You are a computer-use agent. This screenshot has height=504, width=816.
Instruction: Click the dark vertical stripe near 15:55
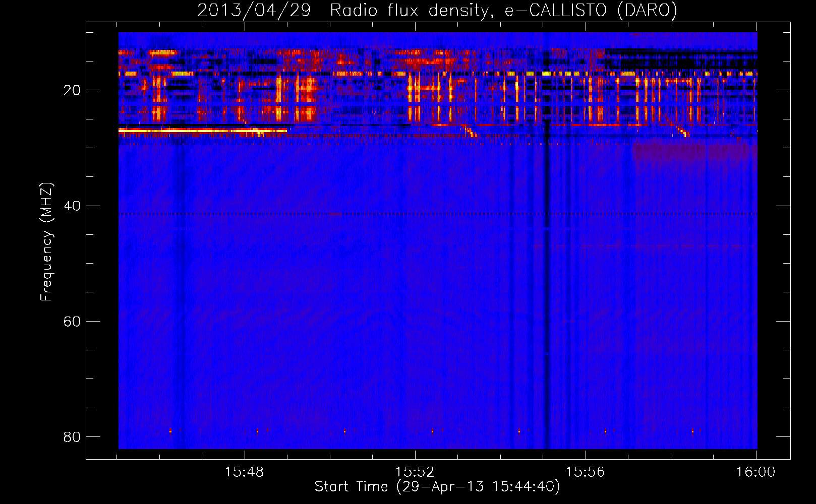547,285
